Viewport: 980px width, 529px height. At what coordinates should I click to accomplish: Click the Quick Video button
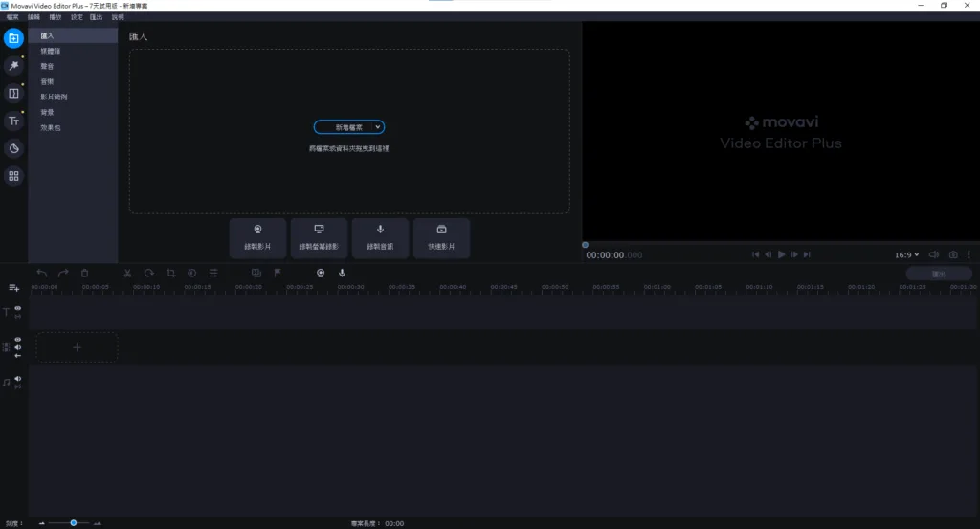click(x=441, y=238)
